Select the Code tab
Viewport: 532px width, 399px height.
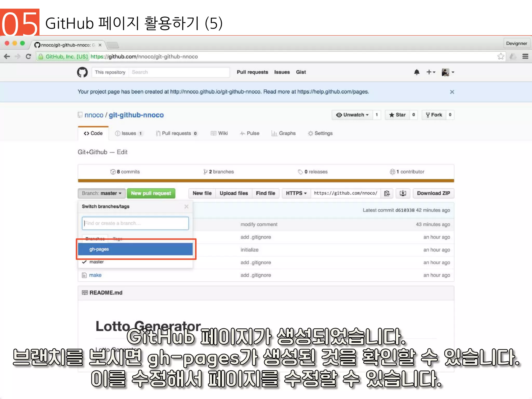(93, 133)
